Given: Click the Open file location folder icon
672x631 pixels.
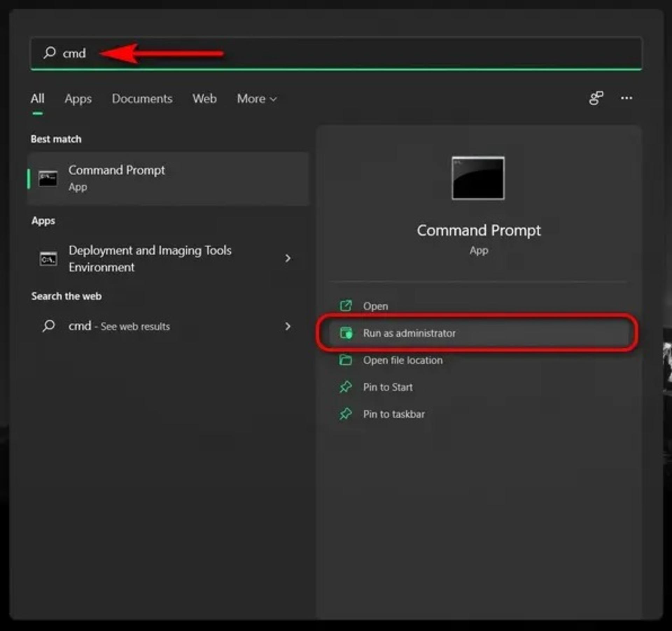Looking at the screenshot, I should (346, 360).
